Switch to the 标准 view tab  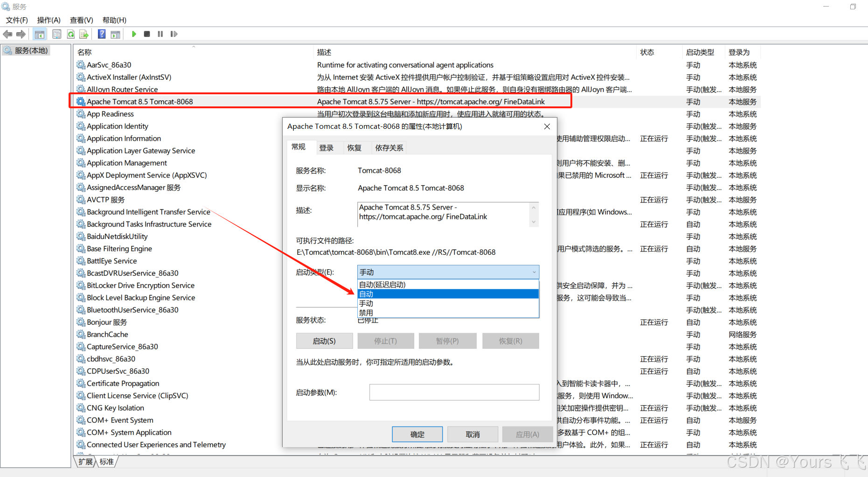click(107, 462)
